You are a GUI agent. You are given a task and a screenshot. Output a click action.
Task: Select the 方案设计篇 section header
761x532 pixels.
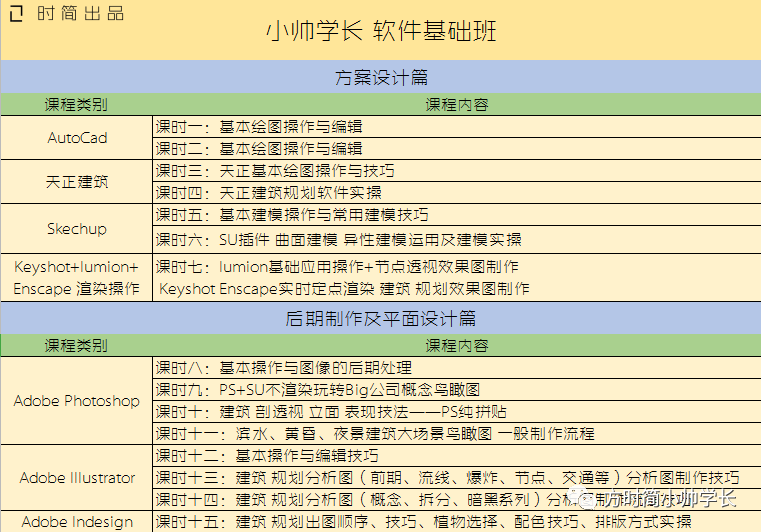(381, 77)
